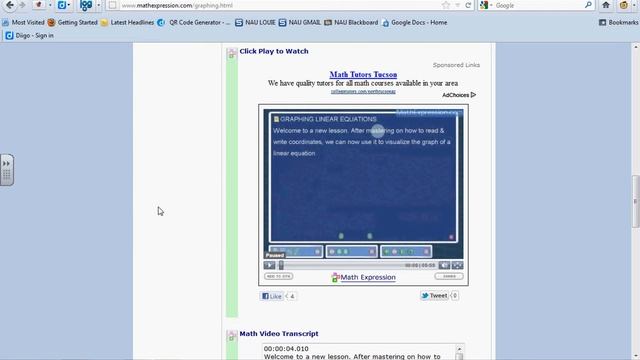Image resolution: width=640 pixels, height=360 pixels.
Task: Bookmark this page with the star icon
Action: [x=446, y=5]
